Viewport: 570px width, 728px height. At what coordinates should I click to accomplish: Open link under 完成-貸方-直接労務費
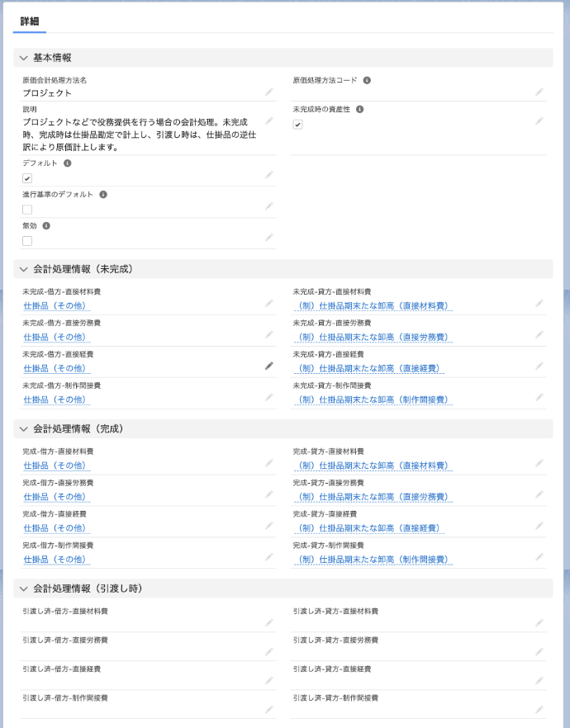[x=373, y=497]
